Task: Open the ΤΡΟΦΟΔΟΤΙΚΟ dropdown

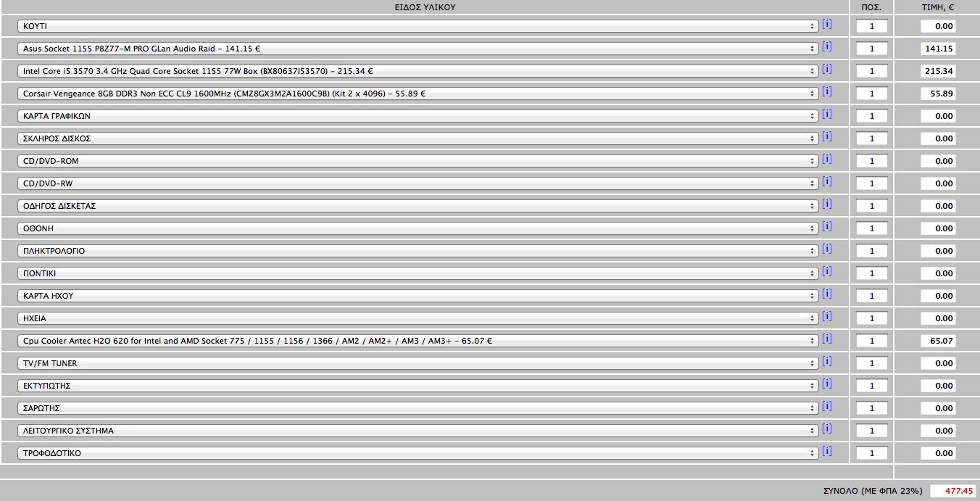Action: coord(418,453)
